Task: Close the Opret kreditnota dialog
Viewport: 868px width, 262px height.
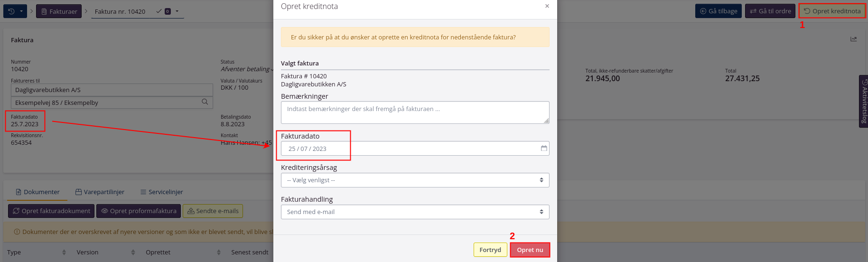Action: [547, 6]
